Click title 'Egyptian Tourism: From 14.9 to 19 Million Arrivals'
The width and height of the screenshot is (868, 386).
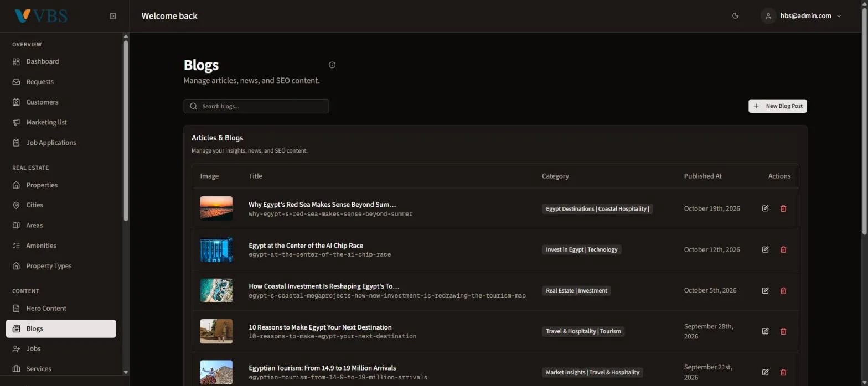[322, 368]
